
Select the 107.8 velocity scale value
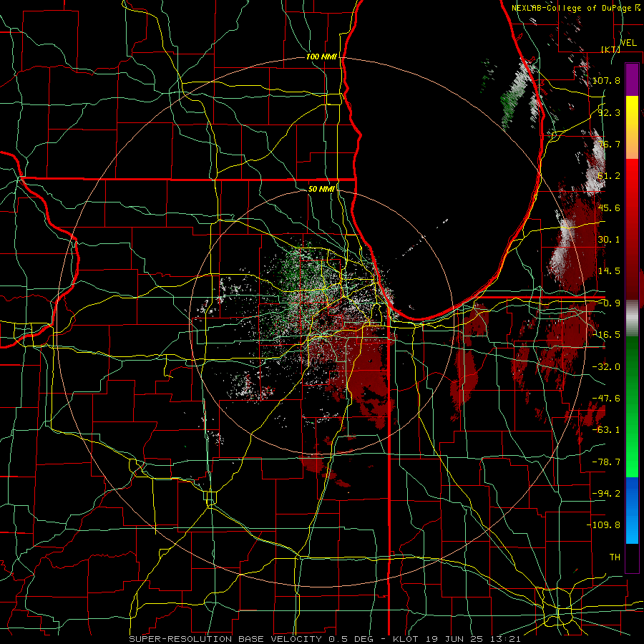(x=606, y=80)
